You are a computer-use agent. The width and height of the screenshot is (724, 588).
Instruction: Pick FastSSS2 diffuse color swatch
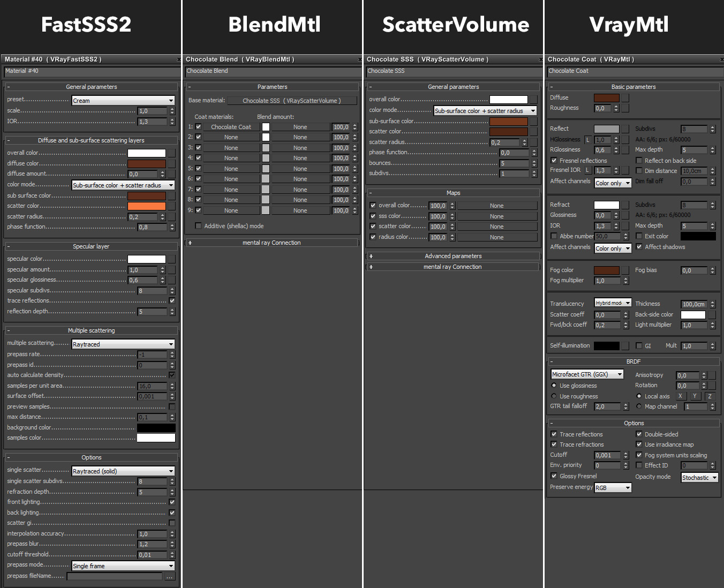pyautogui.click(x=147, y=164)
